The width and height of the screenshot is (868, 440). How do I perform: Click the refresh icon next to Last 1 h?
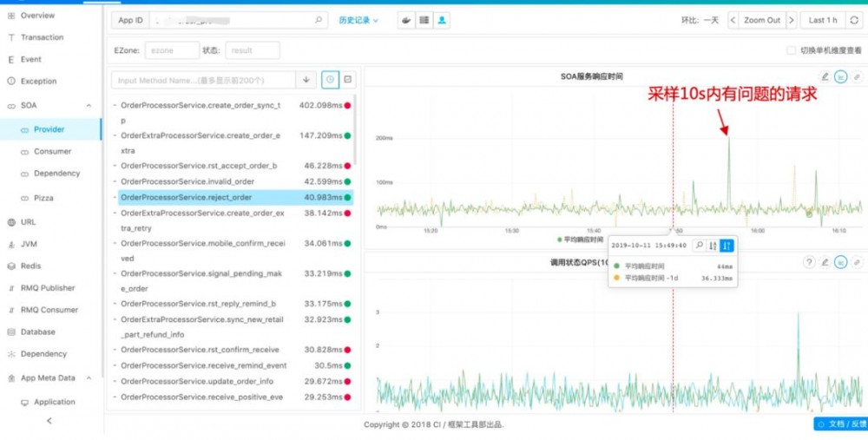point(856,20)
